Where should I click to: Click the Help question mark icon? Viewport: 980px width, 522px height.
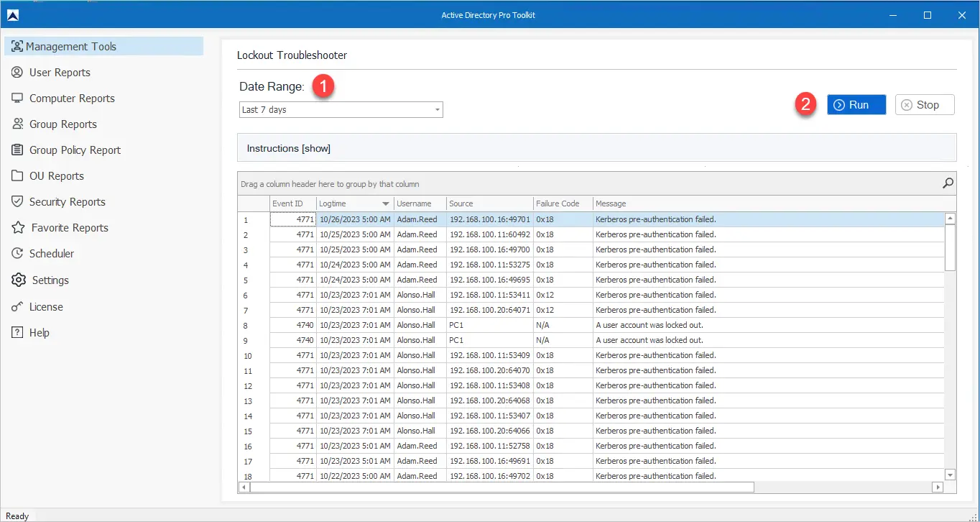pyautogui.click(x=17, y=333)
